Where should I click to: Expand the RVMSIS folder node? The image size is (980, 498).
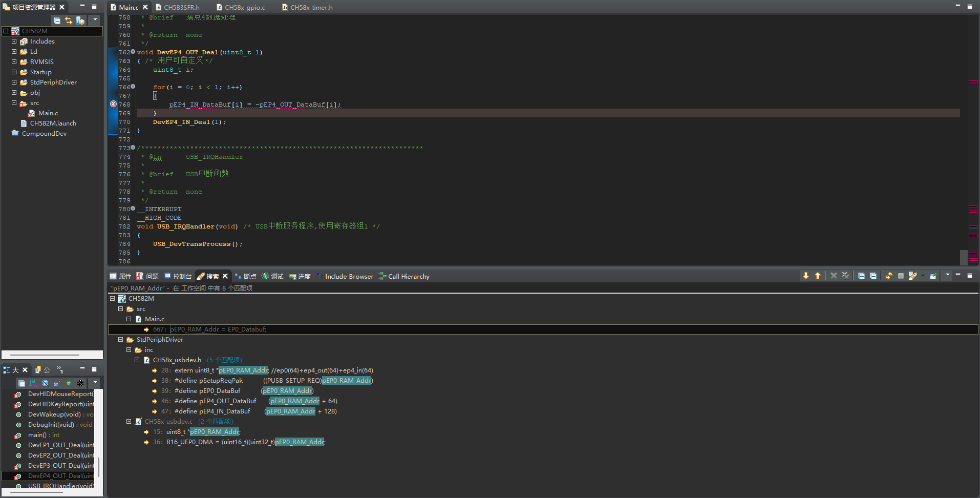click(14, 62)
